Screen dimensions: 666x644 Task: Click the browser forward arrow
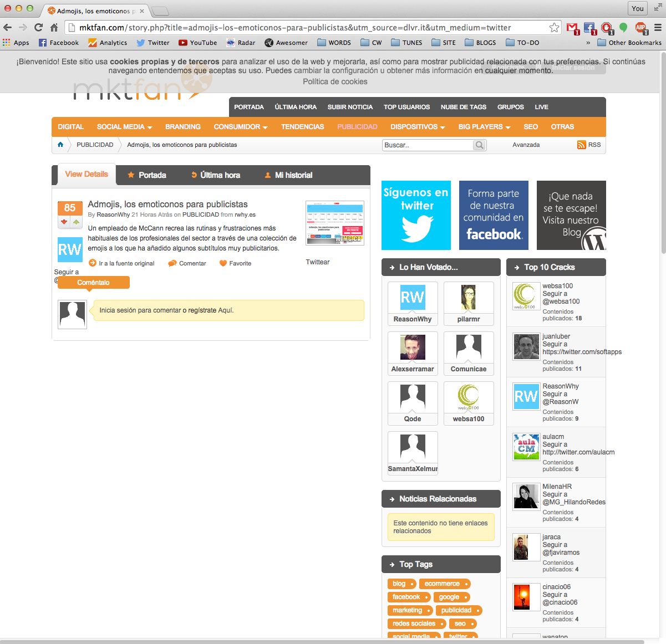click(23, 27)
